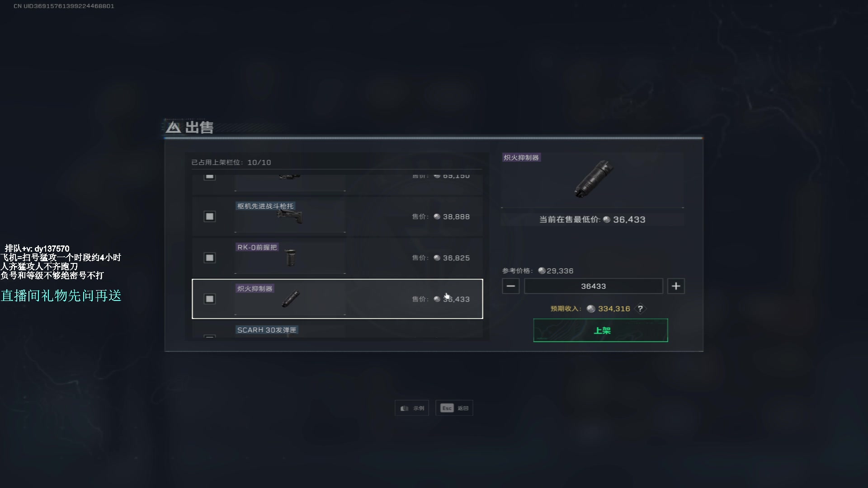Tick the partially visible top row checkbox
This screenshot has height=488, width=868.
pyautogui.click(x=209, y=176)
